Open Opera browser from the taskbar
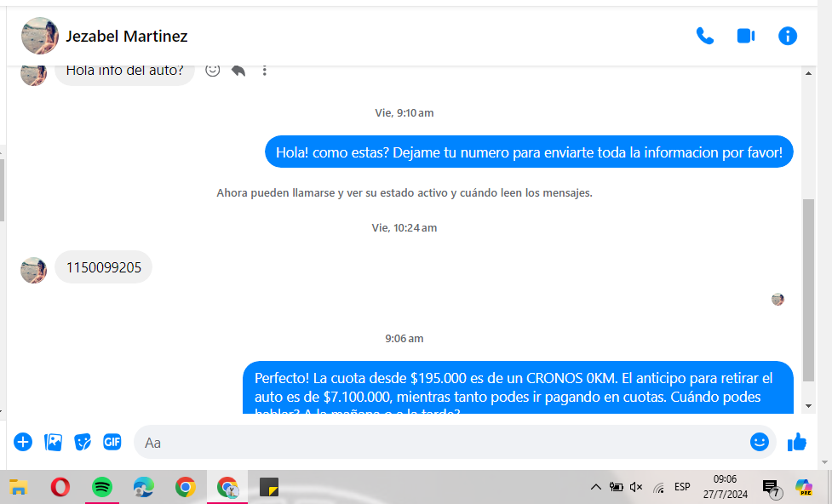832x504 pixels. click(60, 487)
